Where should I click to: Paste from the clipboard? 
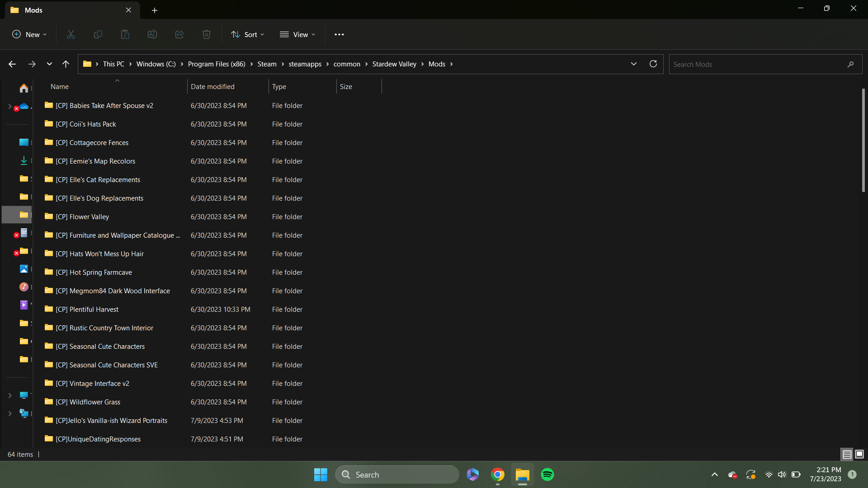125,34
